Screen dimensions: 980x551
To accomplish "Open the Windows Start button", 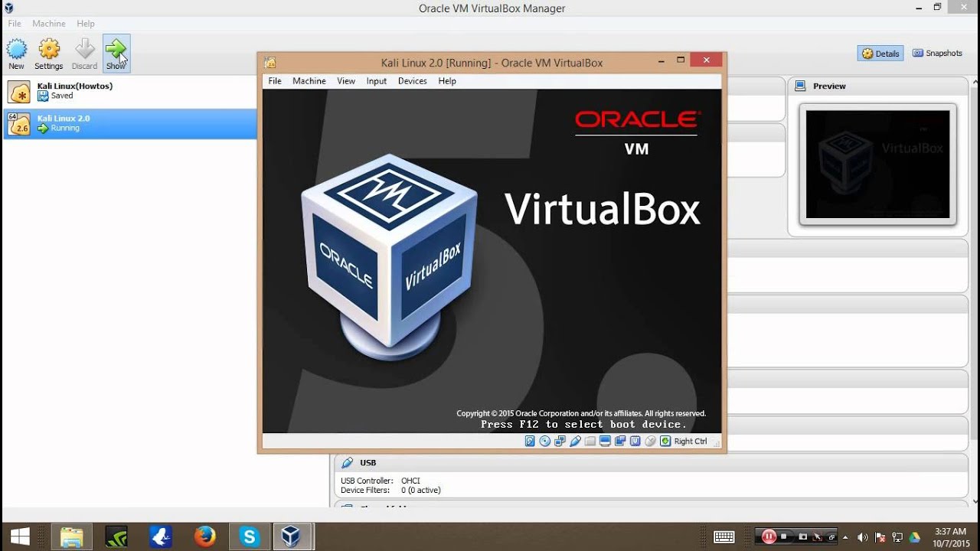I will coord(20,536).
